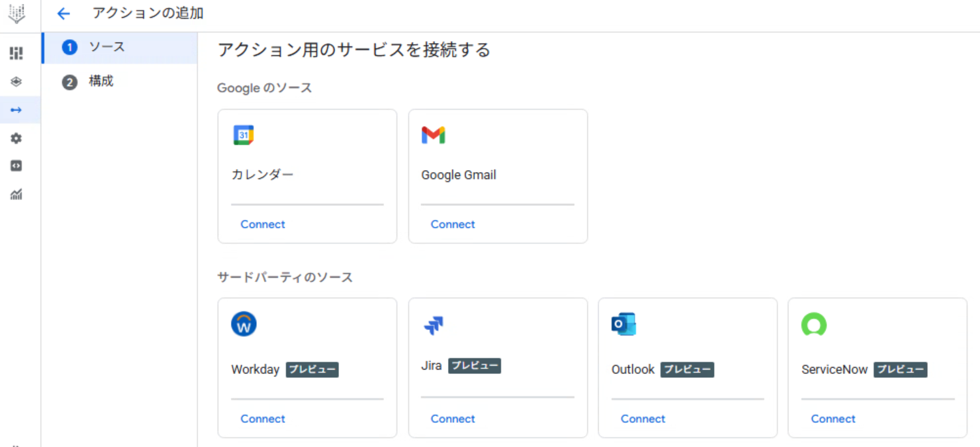Open the code integration icon in sidebar
Screen dimensions: 980x447
[16, 166]
